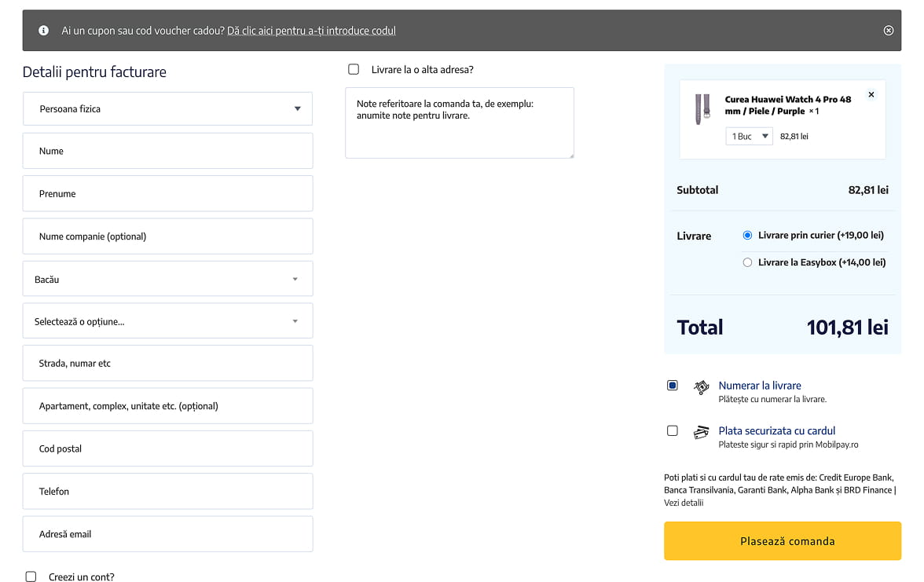Open the coupon code entry link
The height and width of the screenshot is (582, 924).
[311, 31]
